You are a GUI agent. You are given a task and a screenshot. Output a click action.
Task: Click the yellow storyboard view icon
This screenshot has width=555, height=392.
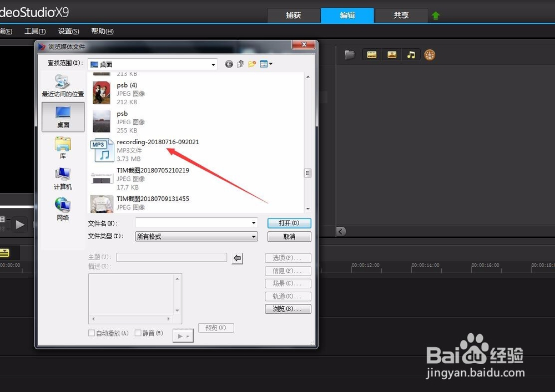tap(4, 252)
